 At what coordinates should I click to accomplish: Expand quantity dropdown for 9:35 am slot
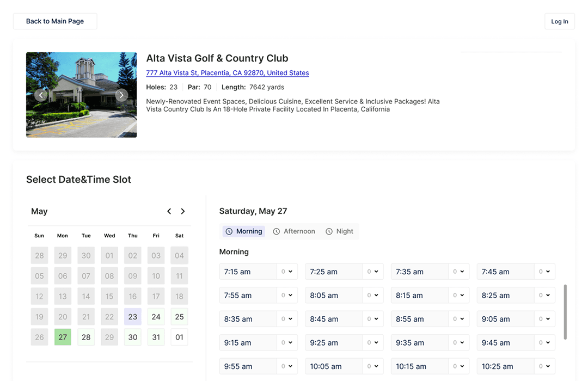458,343
